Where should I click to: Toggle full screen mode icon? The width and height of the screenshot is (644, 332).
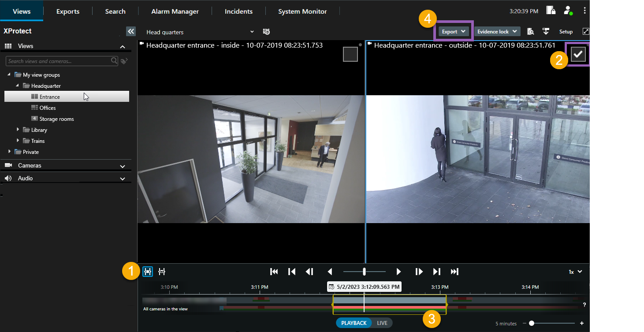tap(586, 31)
